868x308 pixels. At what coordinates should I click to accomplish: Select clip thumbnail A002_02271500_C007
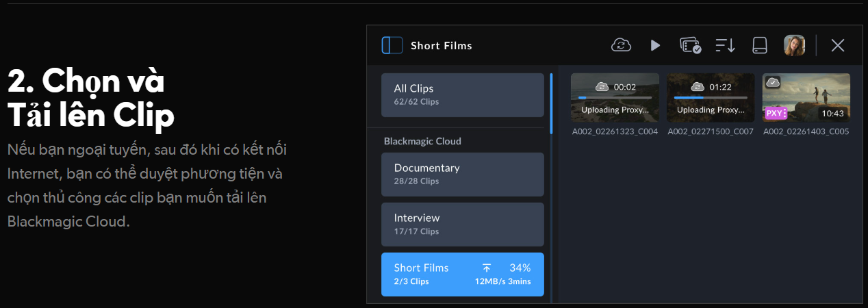tap(711, 98)
